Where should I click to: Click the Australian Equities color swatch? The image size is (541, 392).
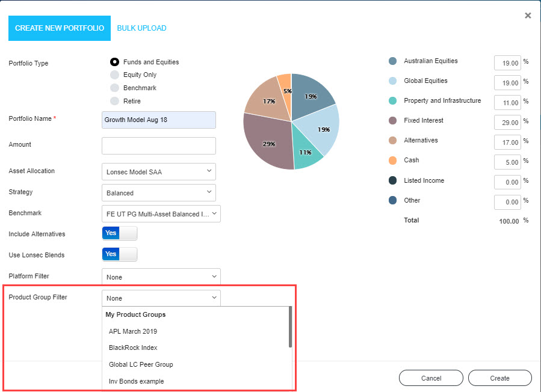[x=393, y=61]
